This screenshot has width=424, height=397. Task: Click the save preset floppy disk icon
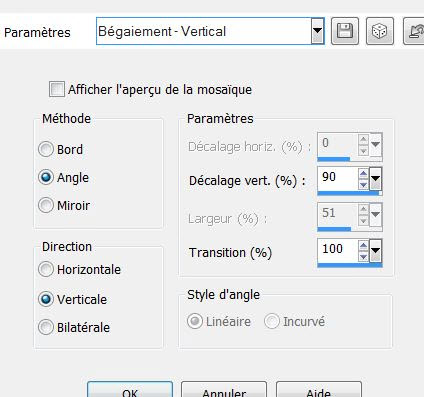tap(345, 31)
